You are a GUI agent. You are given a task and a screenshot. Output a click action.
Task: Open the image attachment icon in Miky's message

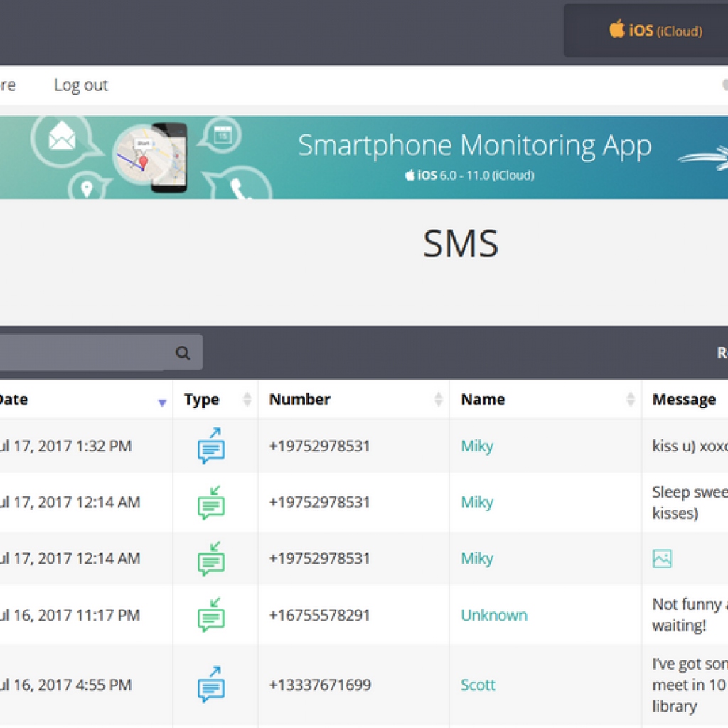662,559
